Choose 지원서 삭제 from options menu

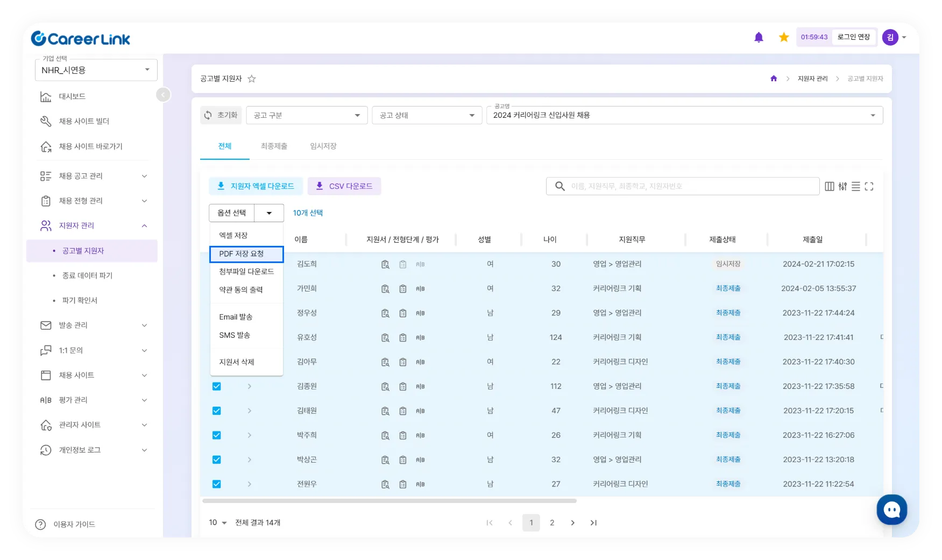246,362
